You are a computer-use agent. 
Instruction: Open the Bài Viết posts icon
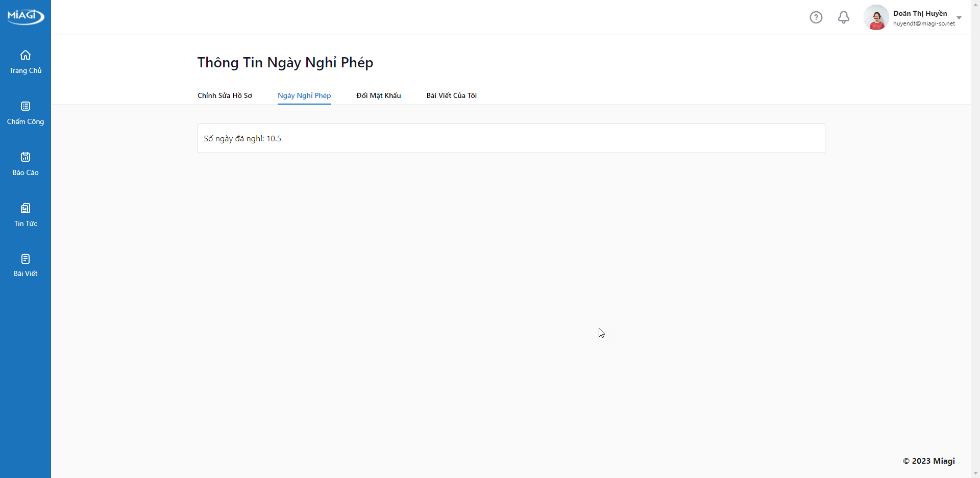[26, 259]
